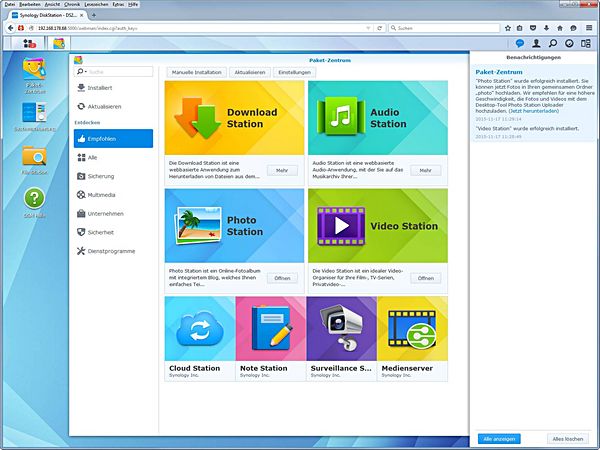Select the Dienstprogramme category
The width and height of the screenshot is (600, 450).
pyautogui.click(x=113, y=251)
